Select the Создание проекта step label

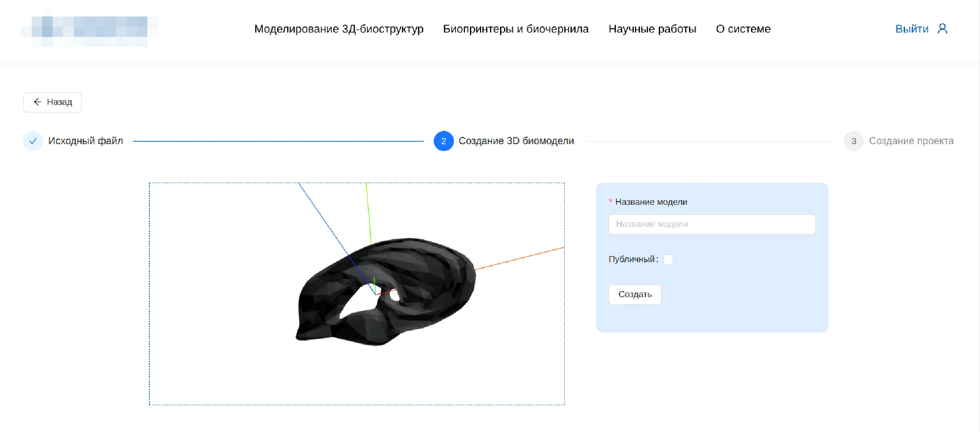[x=911, y=141]
